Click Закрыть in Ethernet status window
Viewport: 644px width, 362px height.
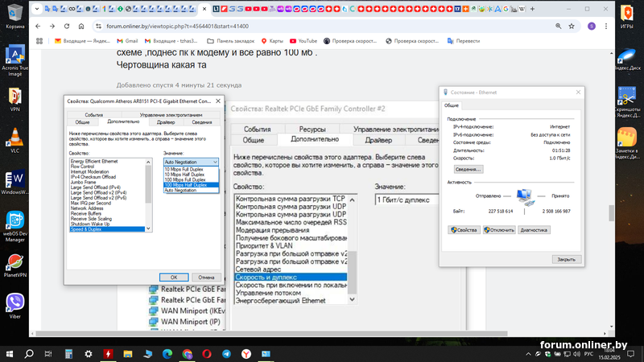pyautogui.click(x=567, y=259)
